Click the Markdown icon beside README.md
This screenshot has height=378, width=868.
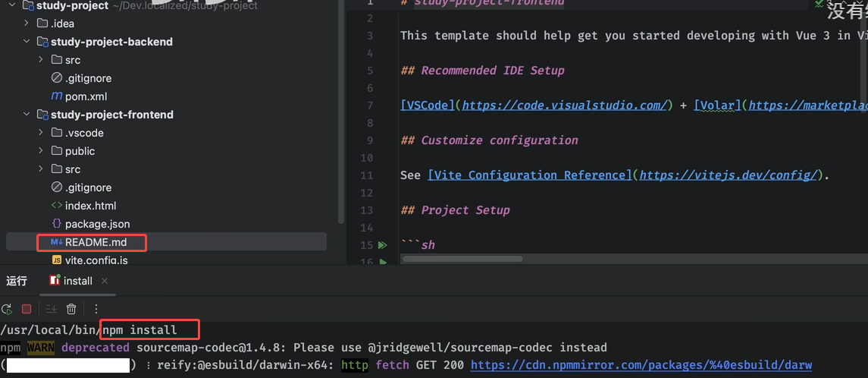point(56,242)
